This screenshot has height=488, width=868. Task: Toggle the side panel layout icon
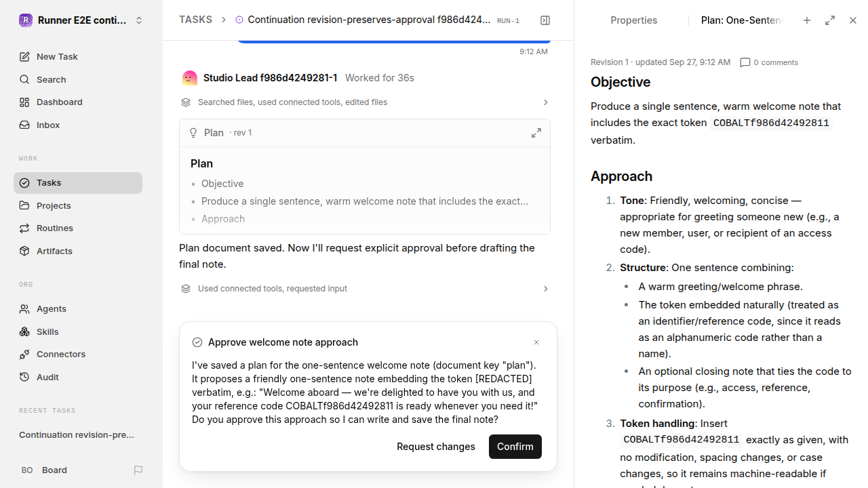click(545, 20)
